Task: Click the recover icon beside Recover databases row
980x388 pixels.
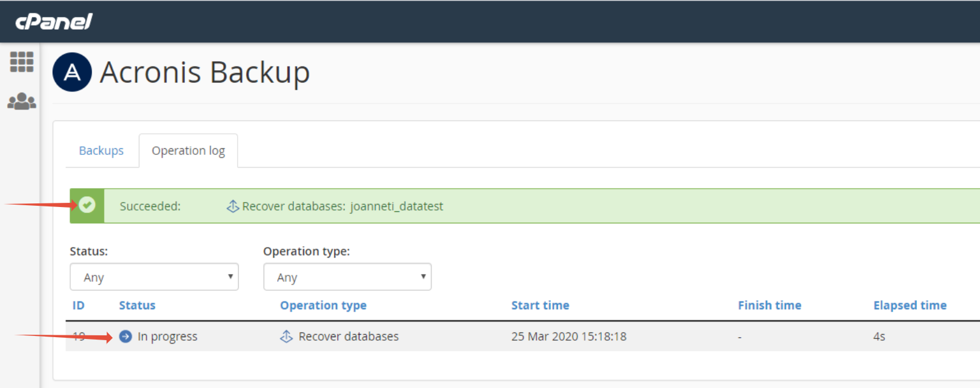Action: 287,337
